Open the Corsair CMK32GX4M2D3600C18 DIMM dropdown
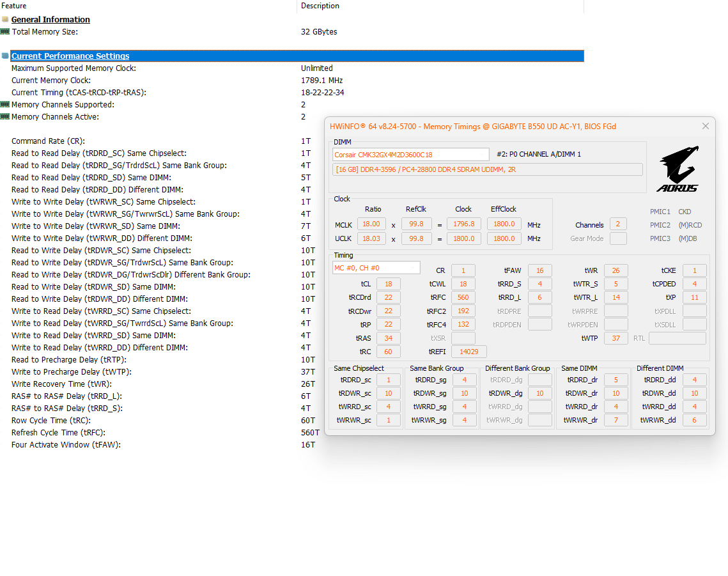The image size is (728, 576). pos(411,155)
